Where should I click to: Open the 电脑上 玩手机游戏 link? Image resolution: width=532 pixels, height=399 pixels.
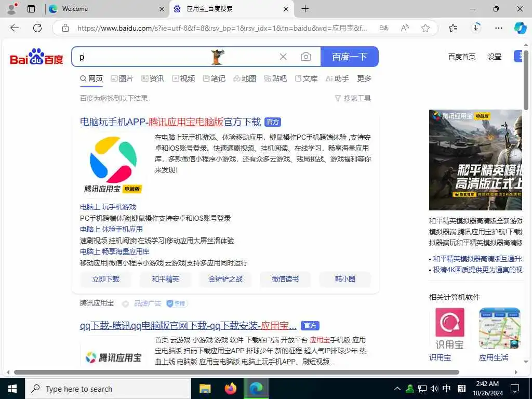pos(108,207)
